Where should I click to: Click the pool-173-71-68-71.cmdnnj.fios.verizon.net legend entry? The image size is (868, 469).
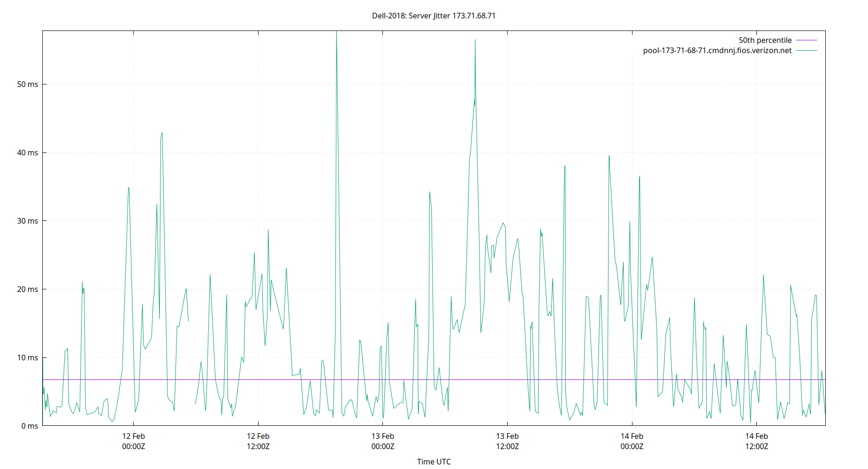point(717,50)
